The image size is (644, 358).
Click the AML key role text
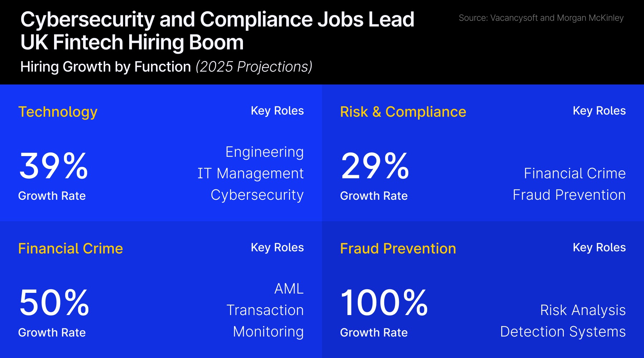coord(289,289)
